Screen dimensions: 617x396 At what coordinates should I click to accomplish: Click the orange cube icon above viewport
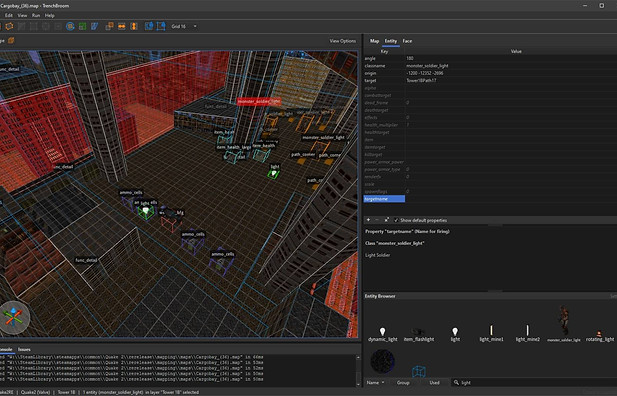pos(11,41)
